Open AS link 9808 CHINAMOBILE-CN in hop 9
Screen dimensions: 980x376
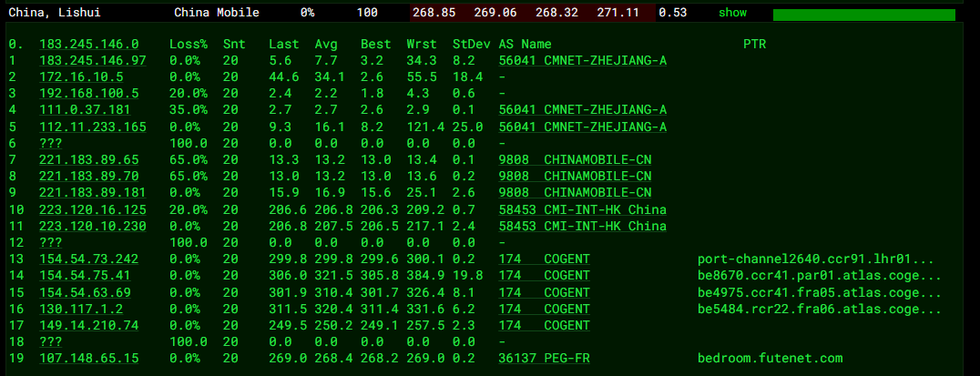pyautogui.click(x=575, y=192)
